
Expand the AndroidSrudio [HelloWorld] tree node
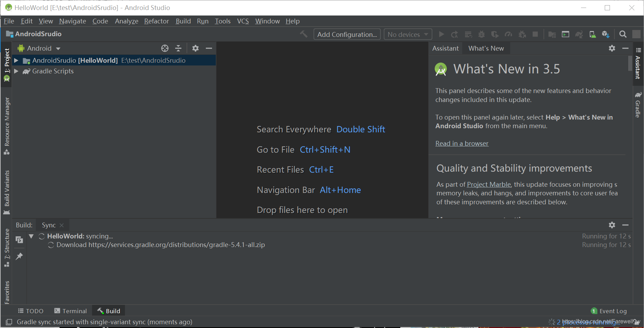pos(16,60)
